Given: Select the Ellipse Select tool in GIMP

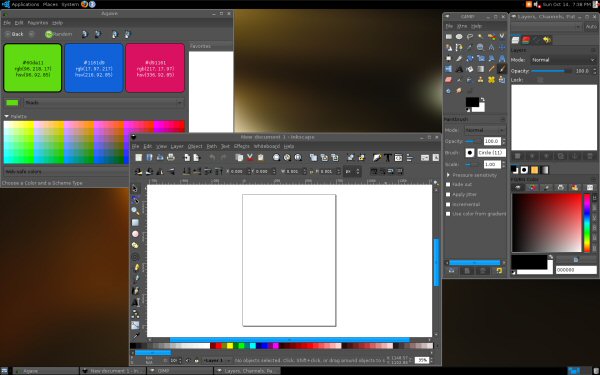Looking at the screenshot, I should pyautogui.click(x=459, y=36).
